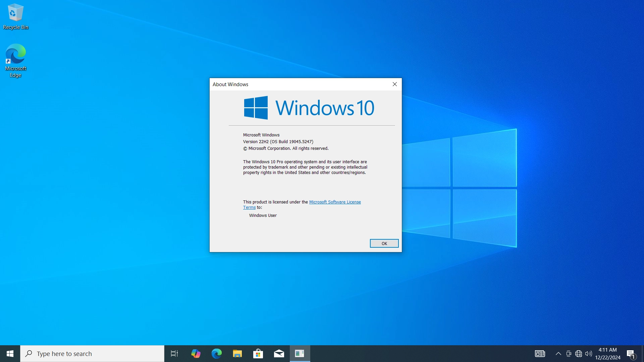The image size is (644, 362).
Task: Open the volume speaker control
Action: pos(589,354)
